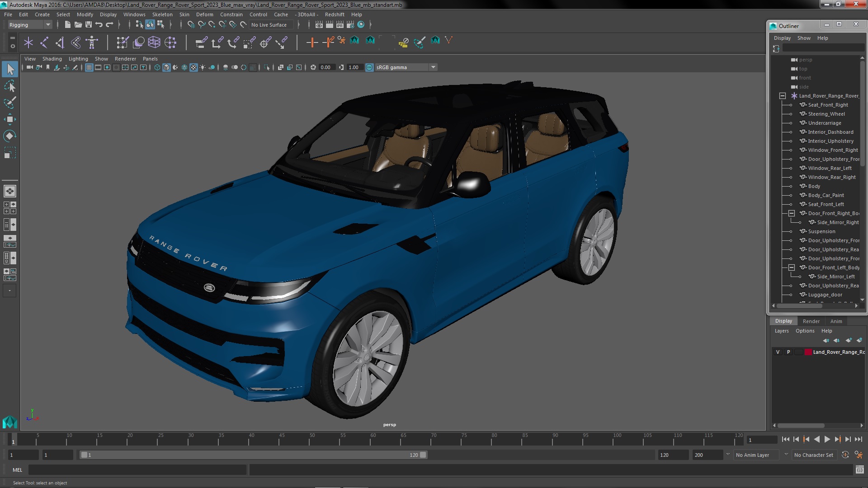Viewport: 868px width, 488px height.
Task: Click the Create IK Handle shelf icon
Action: pos(60,42)
